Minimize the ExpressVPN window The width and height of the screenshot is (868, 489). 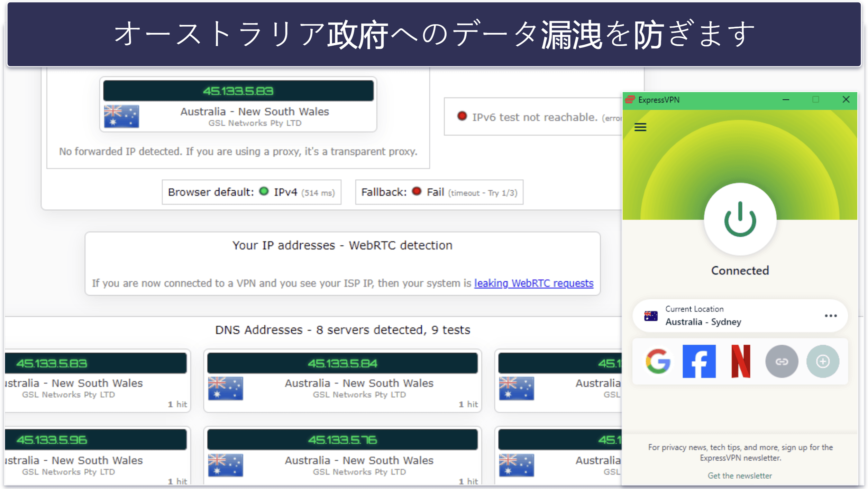[786, 100]
